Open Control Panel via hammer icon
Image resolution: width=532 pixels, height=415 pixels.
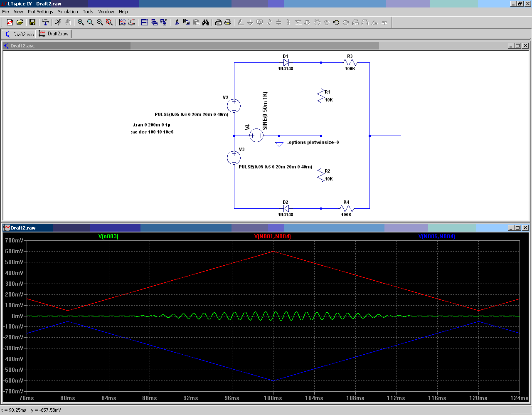point(45,22)
